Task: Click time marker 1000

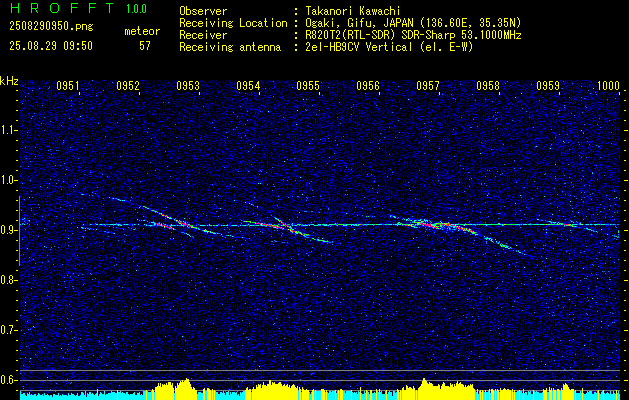Action: click(x=608, y=86)
